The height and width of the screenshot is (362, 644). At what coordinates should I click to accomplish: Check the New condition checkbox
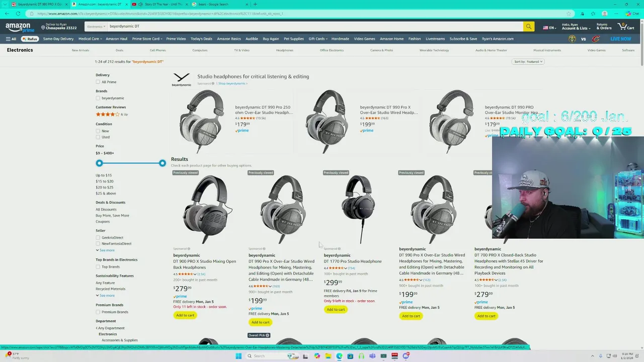click(x=98, y=131)
